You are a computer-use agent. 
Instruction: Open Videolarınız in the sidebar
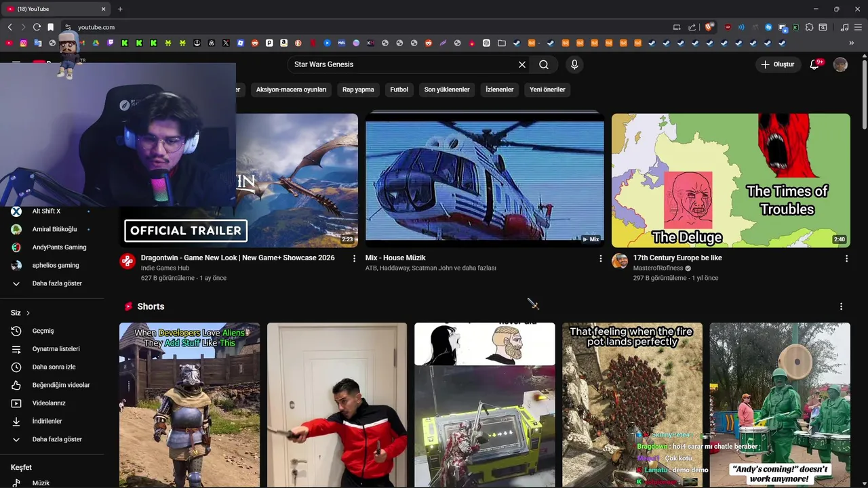[x=49, y=403]
